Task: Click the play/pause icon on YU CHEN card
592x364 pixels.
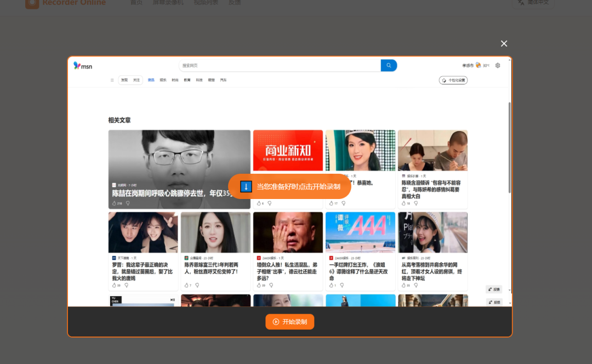Action: (x=173, y=300)
